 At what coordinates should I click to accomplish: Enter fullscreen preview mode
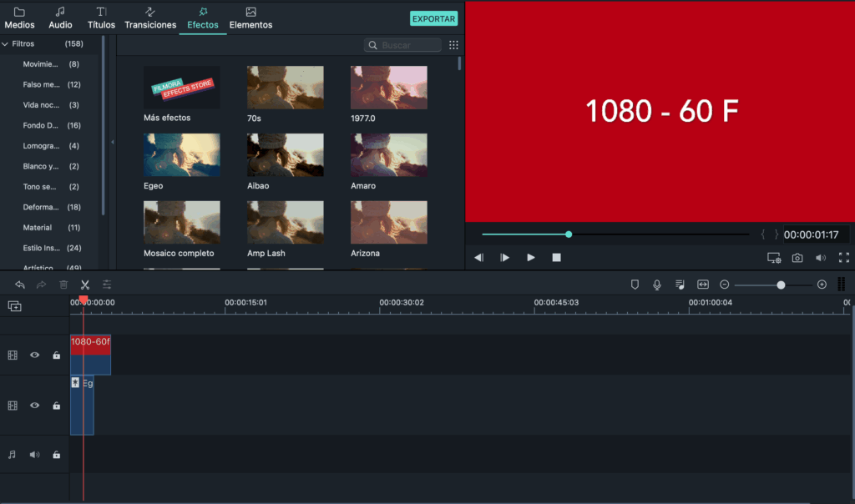pyautogui.click(x=844, y=257)
